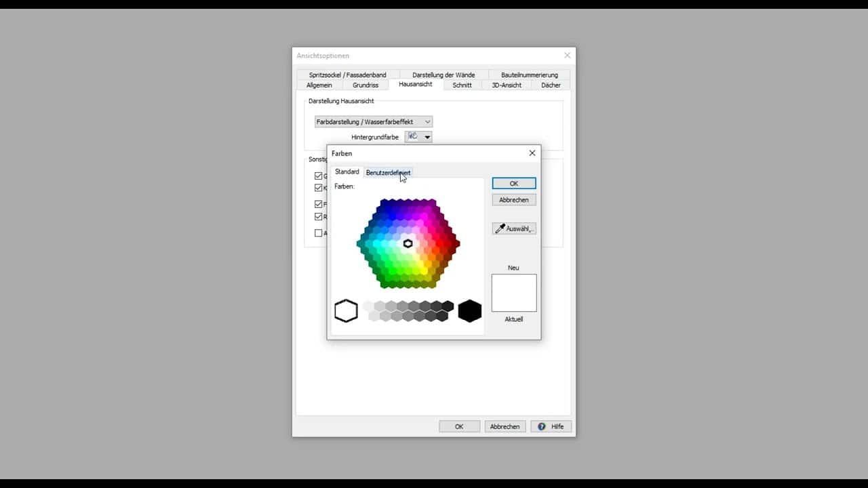Click the Hilfe button with question mark icon

pyautogui.click(x=551, y=426)
